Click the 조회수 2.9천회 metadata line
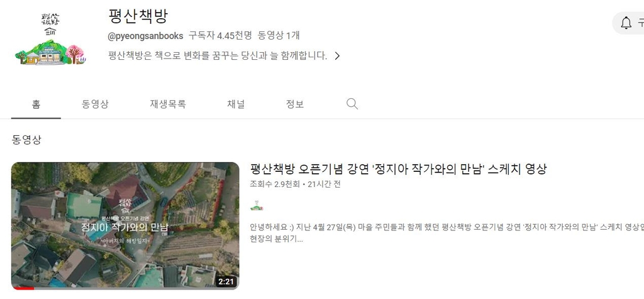Screen dimensions: 644x299 [x=296, y=184]
